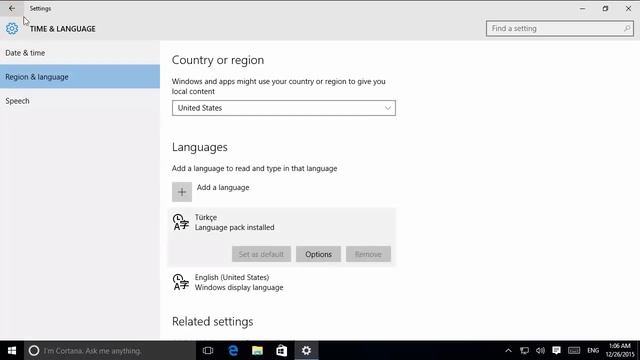Open the Windows Start menu

pos(12,351)
